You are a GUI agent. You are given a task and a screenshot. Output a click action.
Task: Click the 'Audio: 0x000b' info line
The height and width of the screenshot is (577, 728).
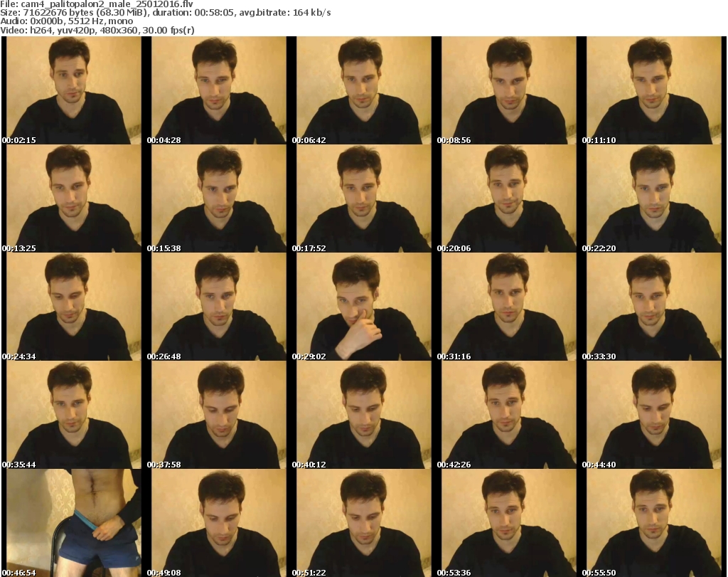click(66, 21)
